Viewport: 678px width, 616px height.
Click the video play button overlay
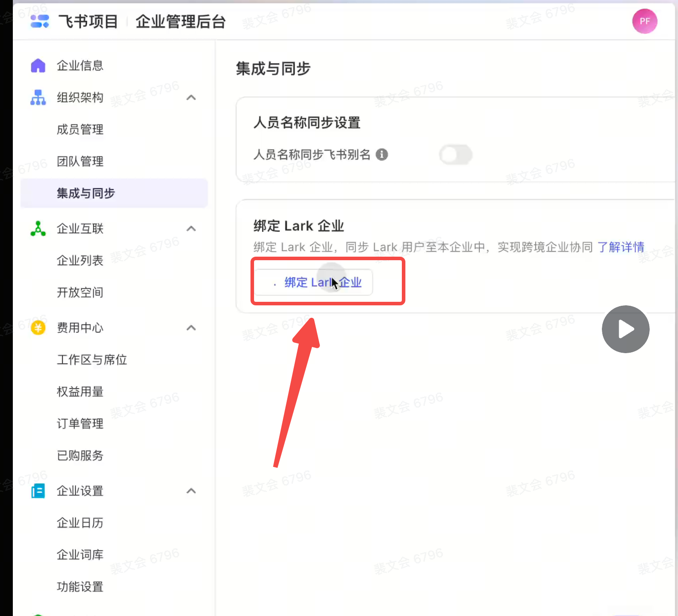click(625, 329)
